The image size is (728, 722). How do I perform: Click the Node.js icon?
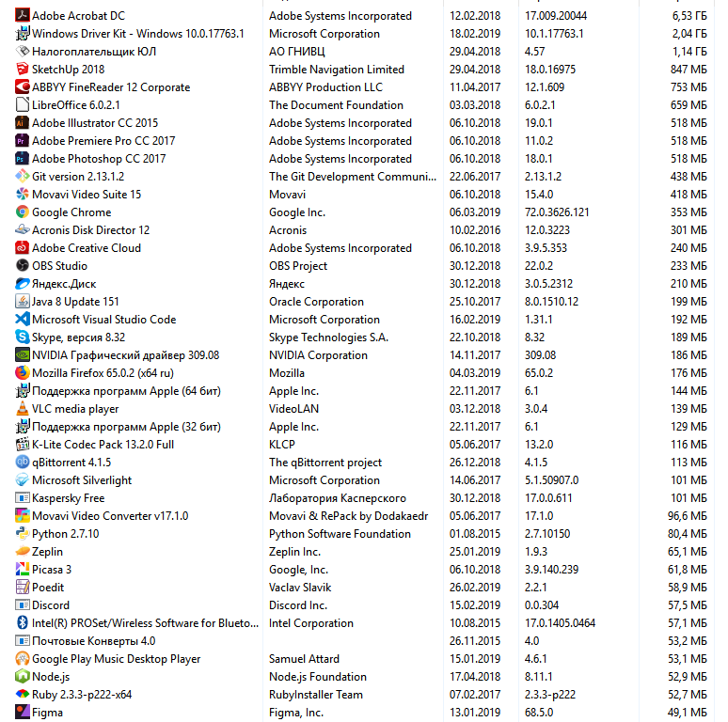click(x=23, y=677)
